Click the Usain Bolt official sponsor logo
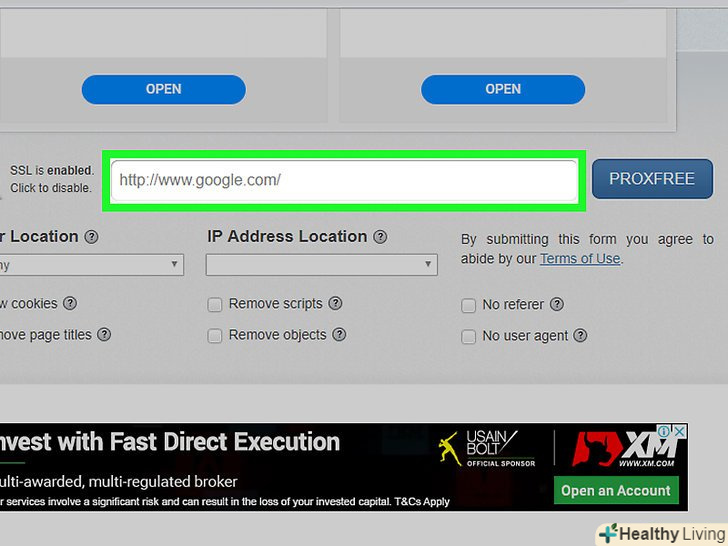This screenshot has width=728, height=546. [x=488, y=448]
